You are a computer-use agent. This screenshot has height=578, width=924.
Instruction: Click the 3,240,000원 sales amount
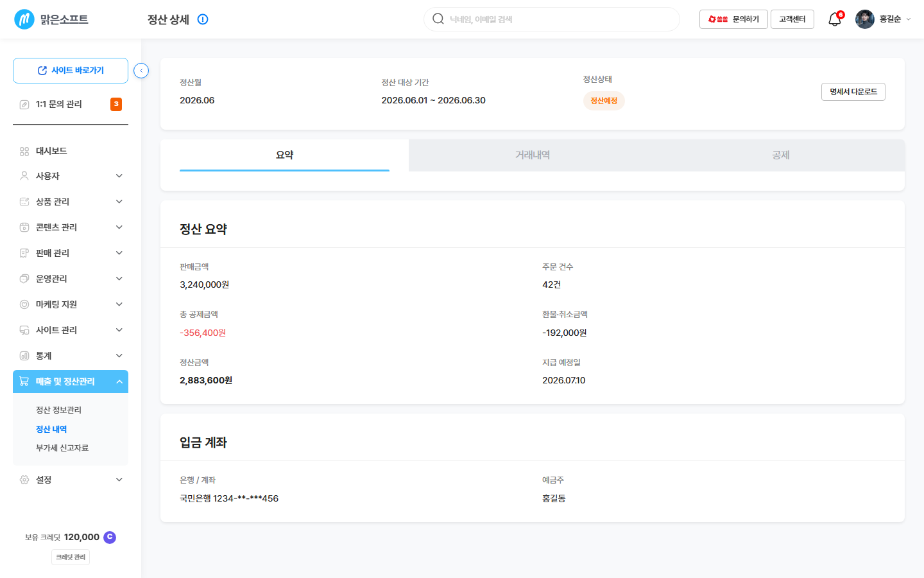tap(205, 285)
